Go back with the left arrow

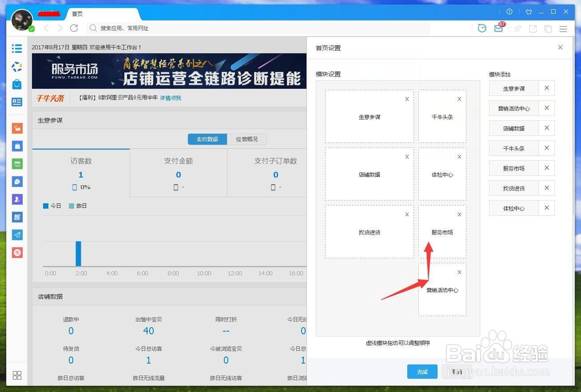46,28
